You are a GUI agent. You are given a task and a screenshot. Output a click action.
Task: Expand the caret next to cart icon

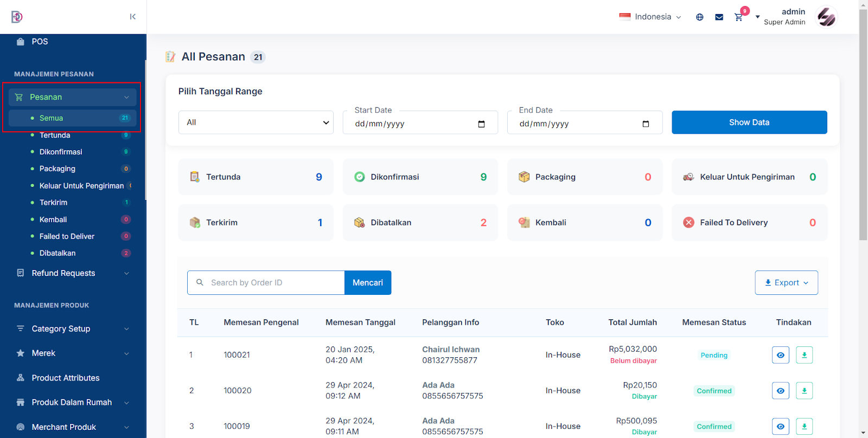tap(758, 17)
